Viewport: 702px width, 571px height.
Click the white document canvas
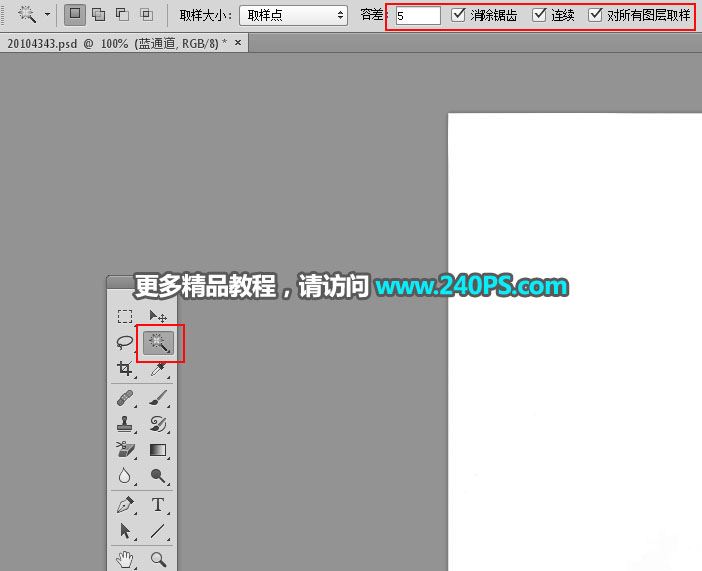point(575,342)
